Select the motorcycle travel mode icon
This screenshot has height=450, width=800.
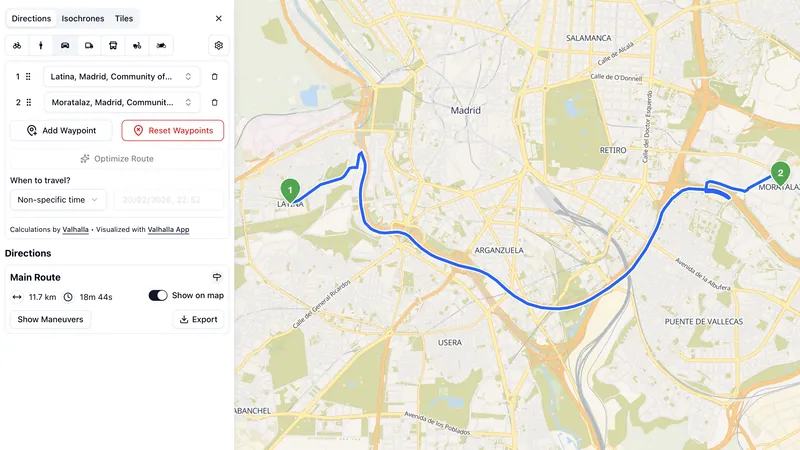tap(161, 45)
